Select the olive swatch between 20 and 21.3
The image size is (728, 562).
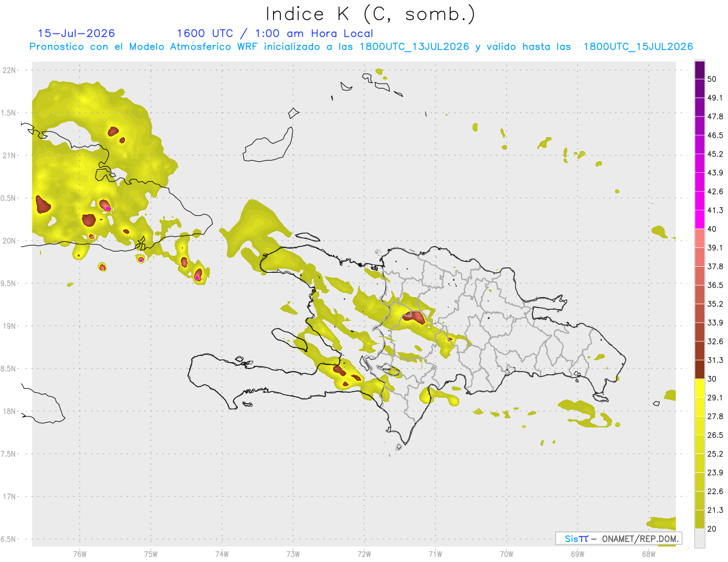pyautogui.click(x=699, y=520)
